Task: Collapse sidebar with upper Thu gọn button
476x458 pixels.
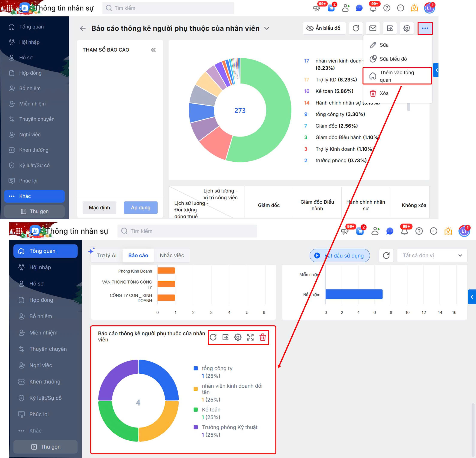Action: click(x=35, y=211)
